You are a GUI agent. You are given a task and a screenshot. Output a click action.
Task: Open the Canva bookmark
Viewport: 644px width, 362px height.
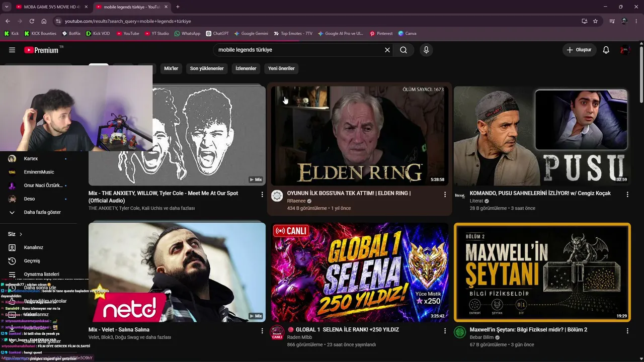[x=407, y=34]
